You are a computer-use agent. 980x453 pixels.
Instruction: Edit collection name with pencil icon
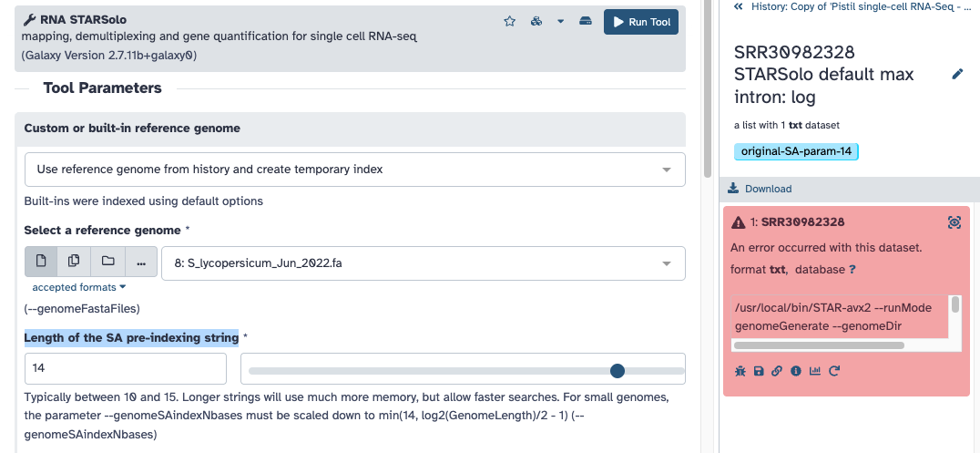pos(957,74)
